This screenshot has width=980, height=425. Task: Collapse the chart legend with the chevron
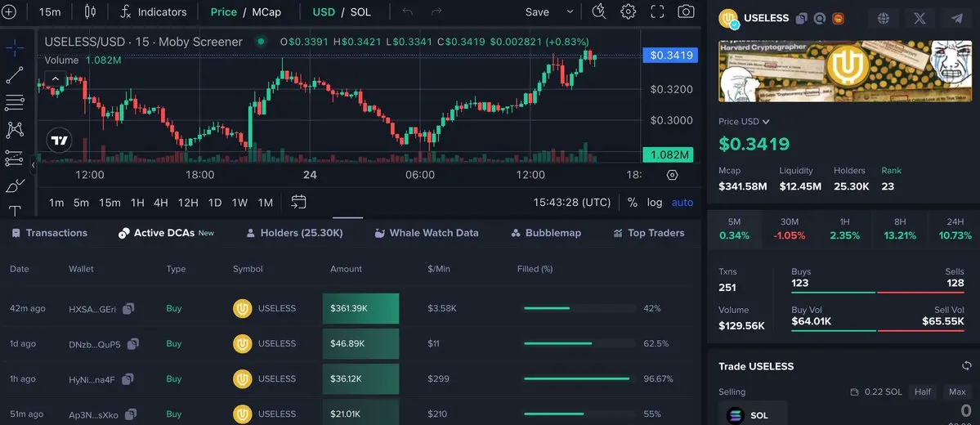(56, 78)
